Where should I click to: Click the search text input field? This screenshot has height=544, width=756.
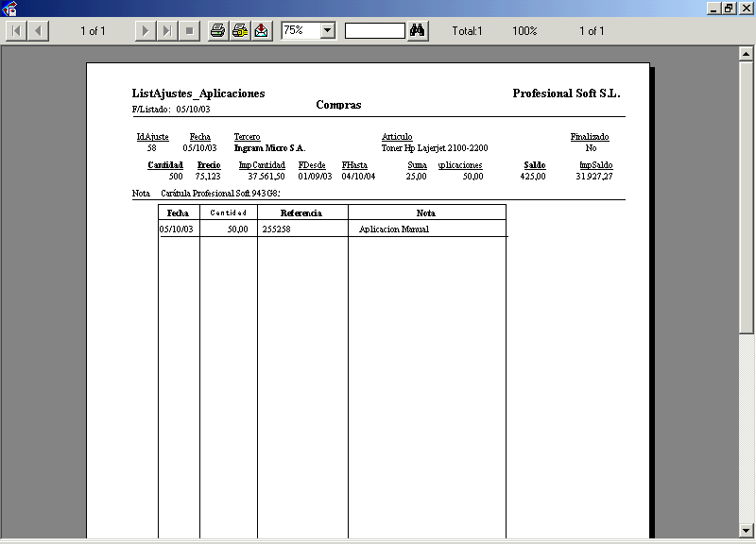click(x=374, y=31)
